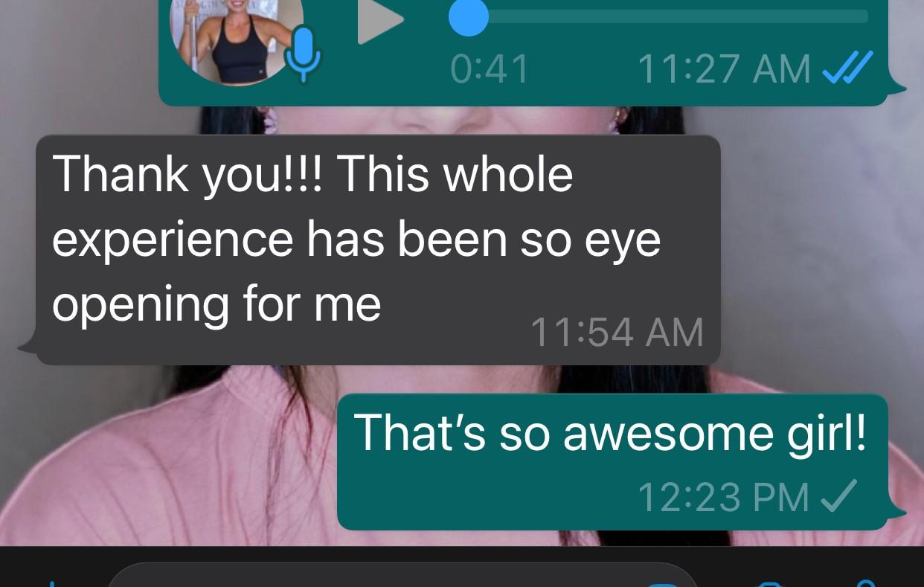
Task: Tap the plus attachment icon at bottom left
Action: point(53,582)
